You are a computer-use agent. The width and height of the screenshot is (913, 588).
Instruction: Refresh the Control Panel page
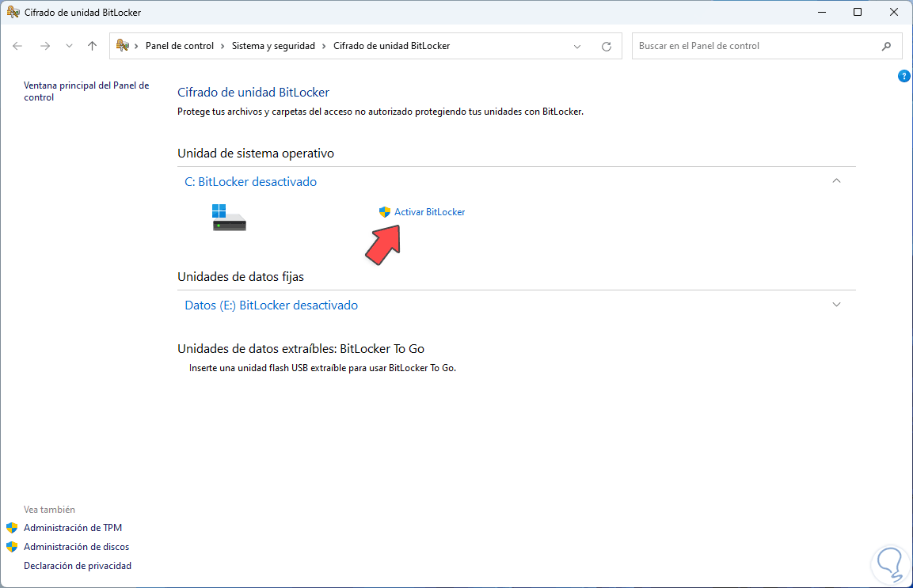(x=606, y=47)
